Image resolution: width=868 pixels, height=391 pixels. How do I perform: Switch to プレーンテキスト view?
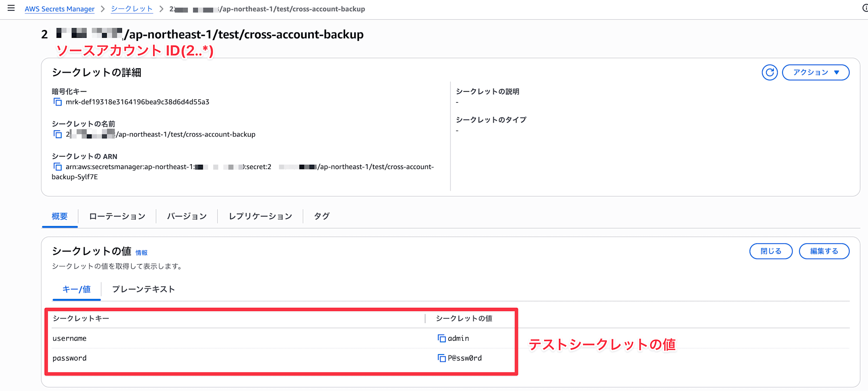click(x=143, y=289)
